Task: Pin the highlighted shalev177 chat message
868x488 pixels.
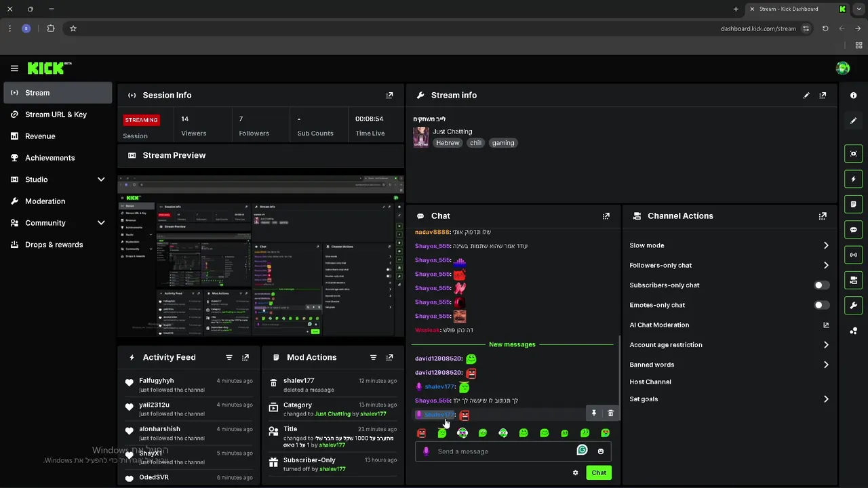Action: 594,413
